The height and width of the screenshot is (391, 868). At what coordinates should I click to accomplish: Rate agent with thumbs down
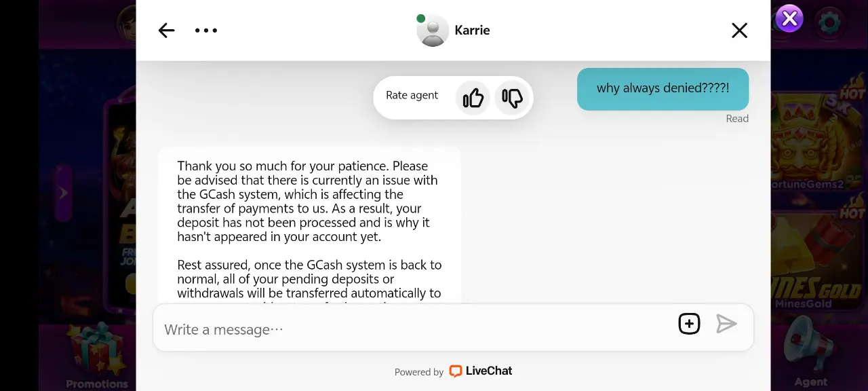click(512, 98)
